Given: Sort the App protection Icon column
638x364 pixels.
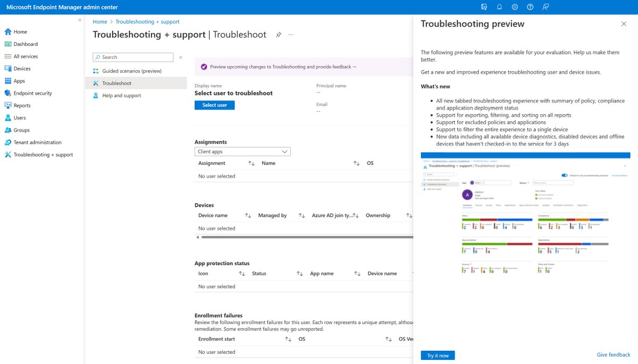Looking at the screenshot, I should pyautogui.click(x=242, y=274).
